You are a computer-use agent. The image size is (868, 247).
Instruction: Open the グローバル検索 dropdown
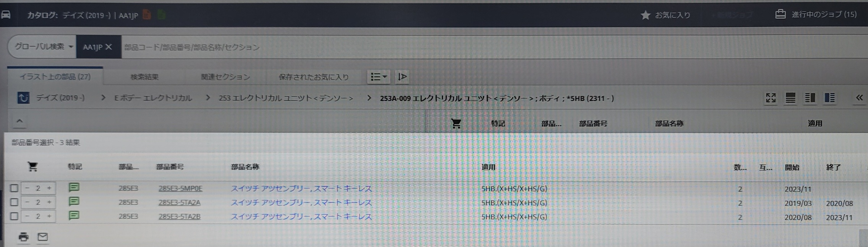43,47
